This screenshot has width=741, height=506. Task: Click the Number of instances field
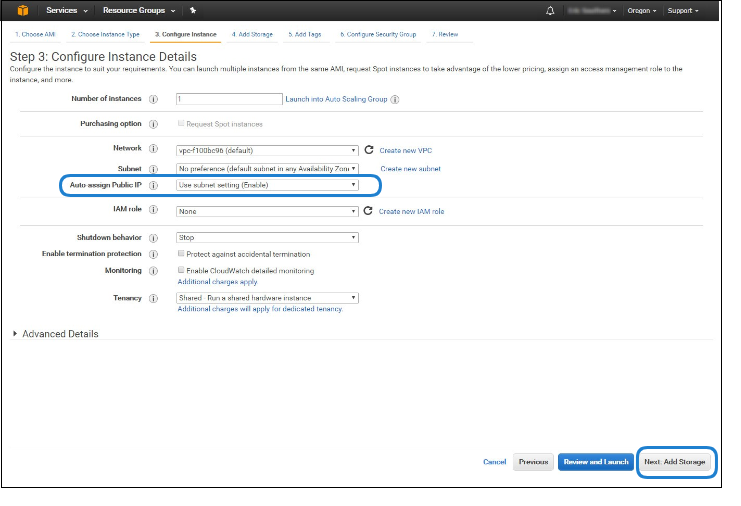[x=229, y=99]
